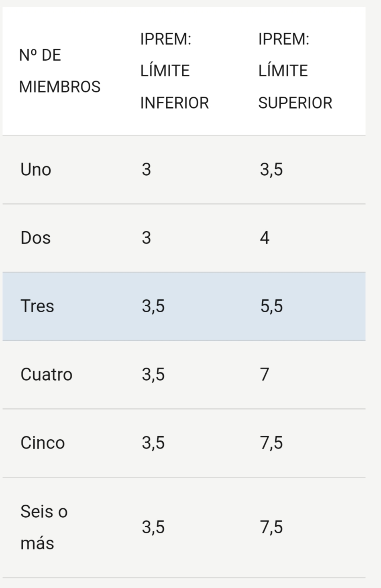Click the Nº DE MIEMBROS column header
Viewport: 381px width, 588px height.
(x=60, y=71)
